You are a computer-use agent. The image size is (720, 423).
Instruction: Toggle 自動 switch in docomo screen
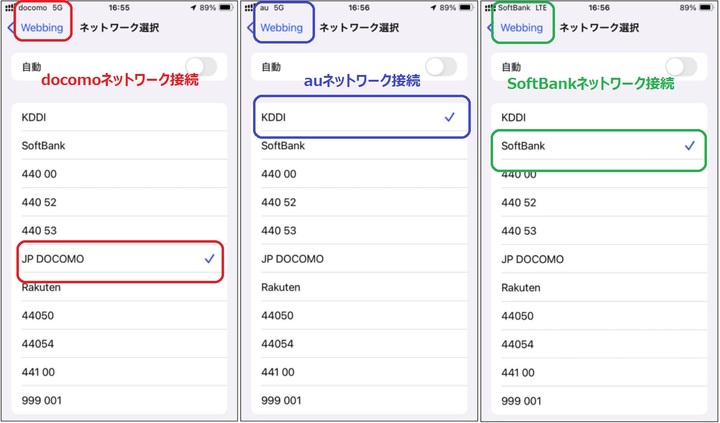201,67
